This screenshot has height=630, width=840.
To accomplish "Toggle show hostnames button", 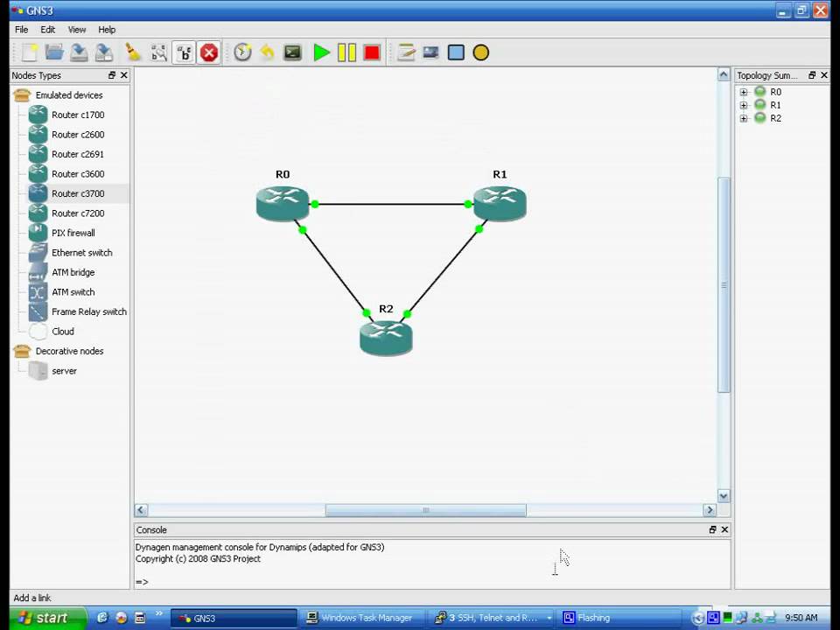I will 185,52.
